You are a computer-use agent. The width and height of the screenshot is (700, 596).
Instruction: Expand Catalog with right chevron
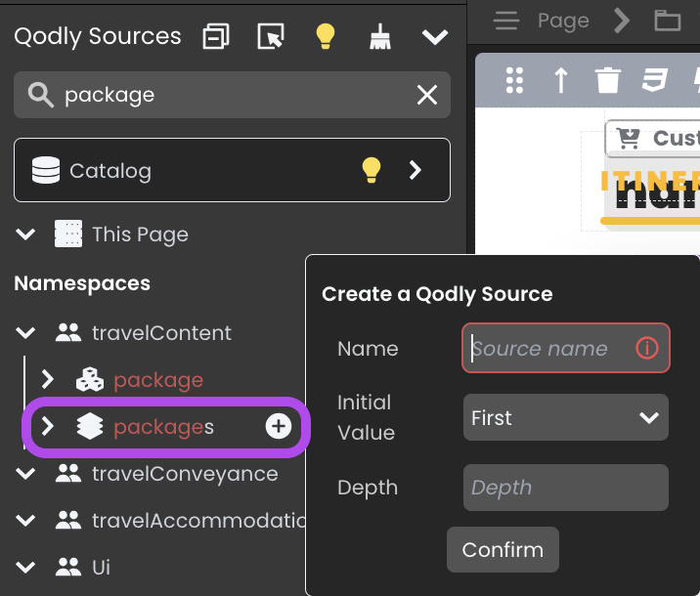[x=416, y=170]
